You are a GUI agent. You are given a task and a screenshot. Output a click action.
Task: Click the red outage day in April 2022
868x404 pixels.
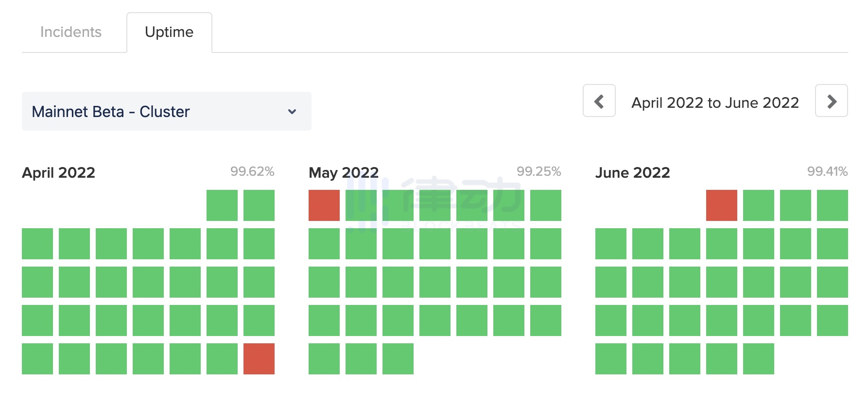click(x=259, y=359)
